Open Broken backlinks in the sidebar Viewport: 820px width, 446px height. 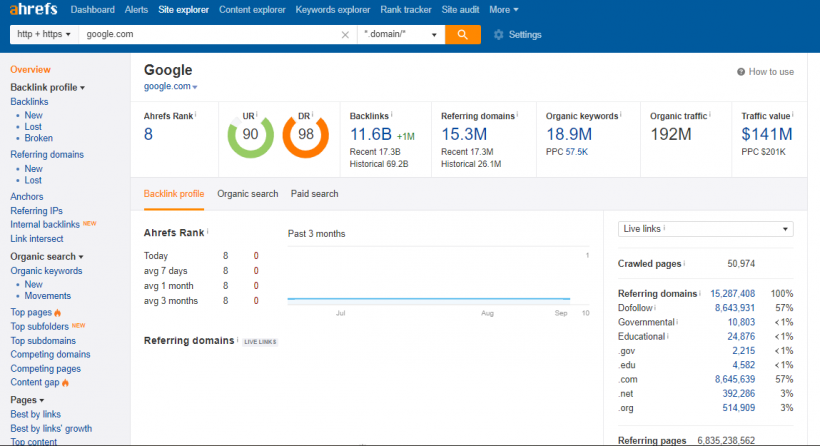[39, 138]
